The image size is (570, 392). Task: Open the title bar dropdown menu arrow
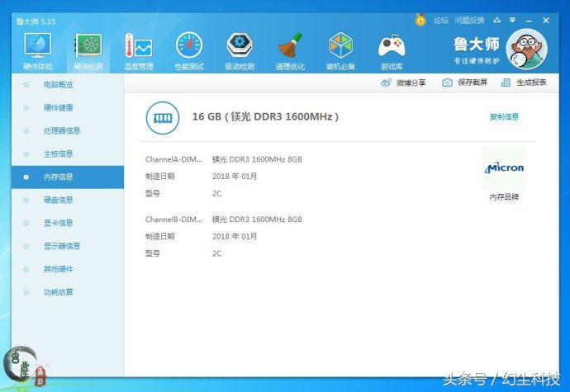pos(512,20)
